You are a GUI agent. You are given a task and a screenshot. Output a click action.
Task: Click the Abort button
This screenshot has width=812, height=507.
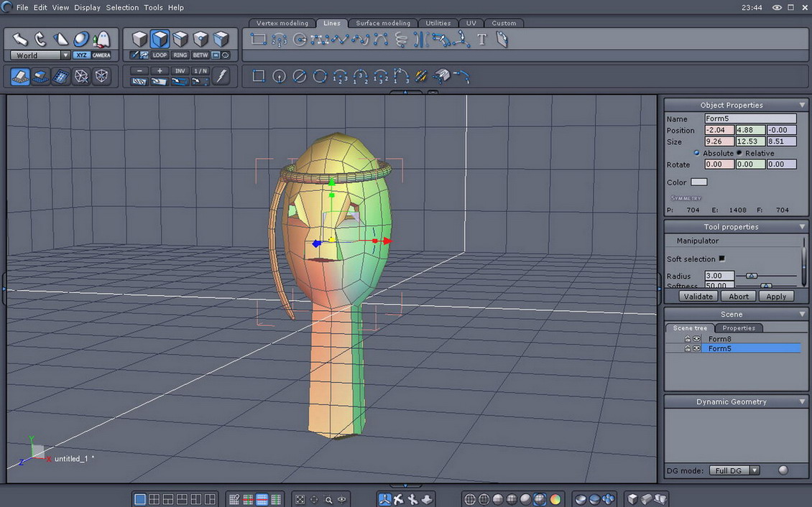tap(738, 296)
